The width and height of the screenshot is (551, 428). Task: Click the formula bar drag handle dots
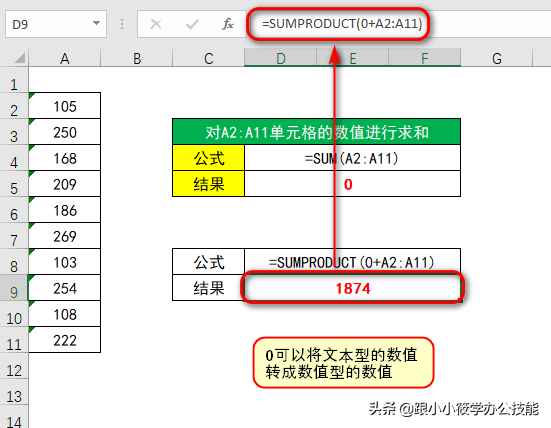[x=122, y=24]
